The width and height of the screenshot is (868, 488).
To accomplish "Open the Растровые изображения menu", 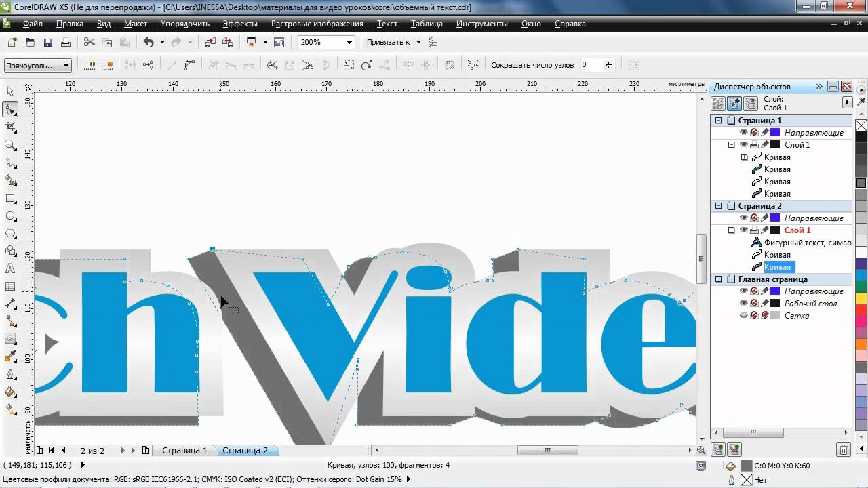I will tap(317, 24).
